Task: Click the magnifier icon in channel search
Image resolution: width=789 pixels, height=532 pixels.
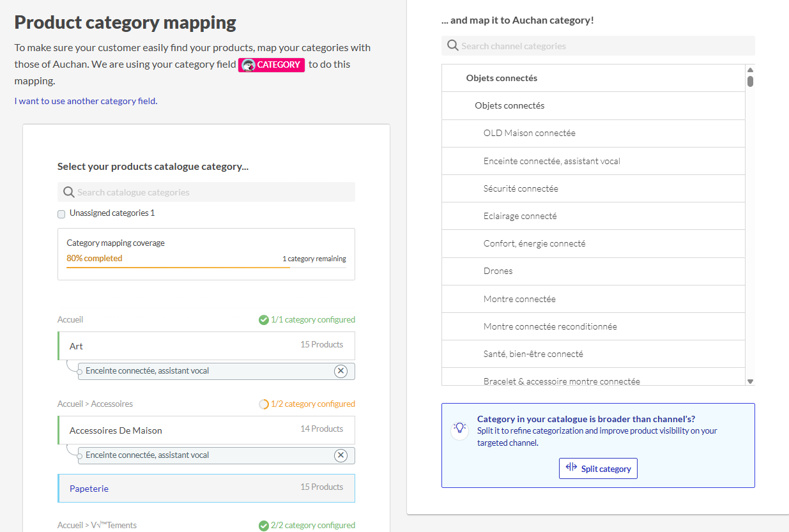Action: point(453,46)
